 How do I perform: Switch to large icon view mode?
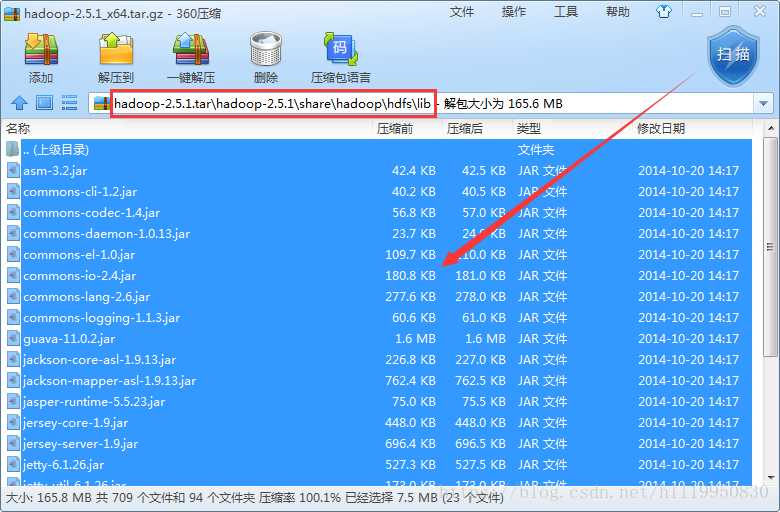click(44, 103)
